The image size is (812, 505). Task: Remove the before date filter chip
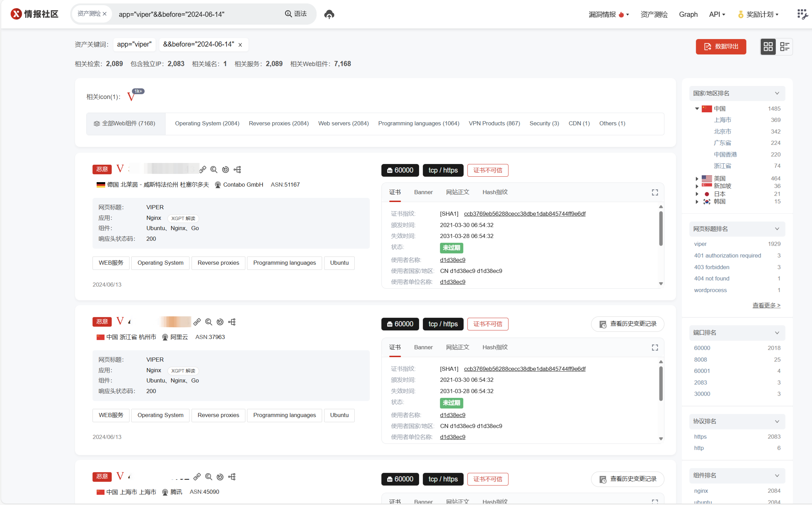click(240, 45)
